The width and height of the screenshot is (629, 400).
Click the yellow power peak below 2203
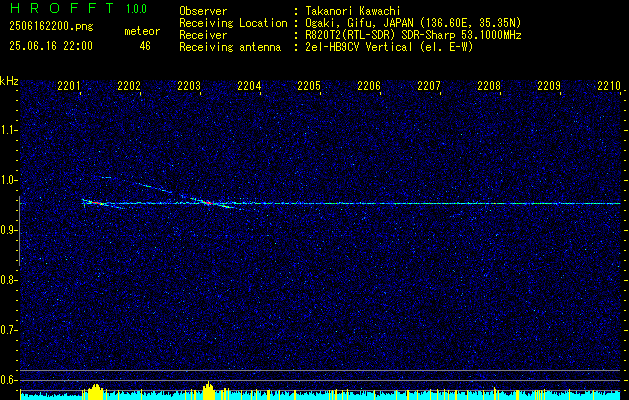coord(208,391)
